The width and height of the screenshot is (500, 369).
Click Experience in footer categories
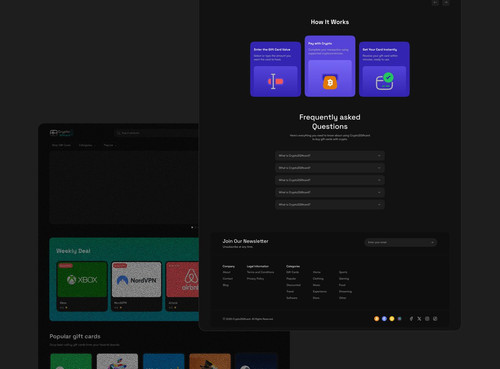click(x=320, y=291)
